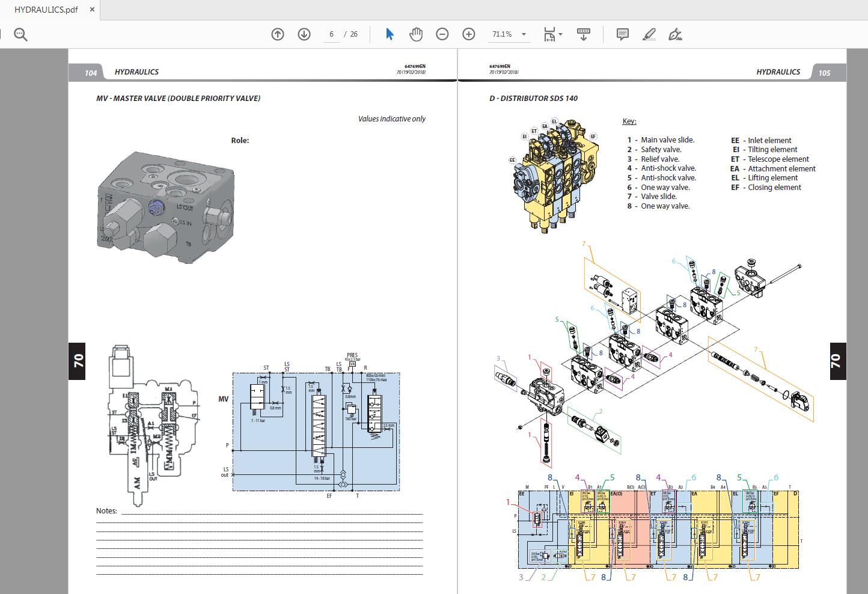Click the black section 70 marker on left
868x594 pixels.
point(78,361)
